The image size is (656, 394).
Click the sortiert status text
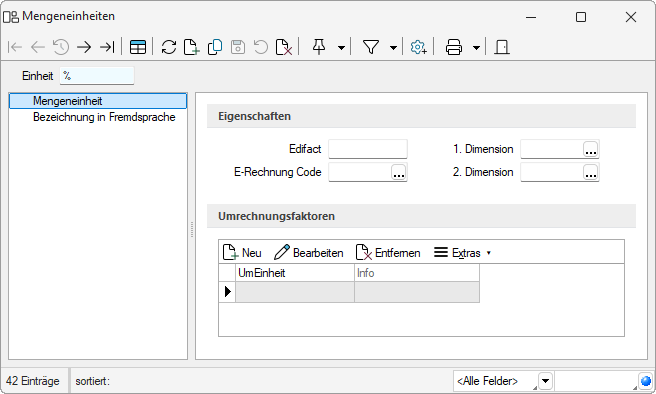coord(92,381)
